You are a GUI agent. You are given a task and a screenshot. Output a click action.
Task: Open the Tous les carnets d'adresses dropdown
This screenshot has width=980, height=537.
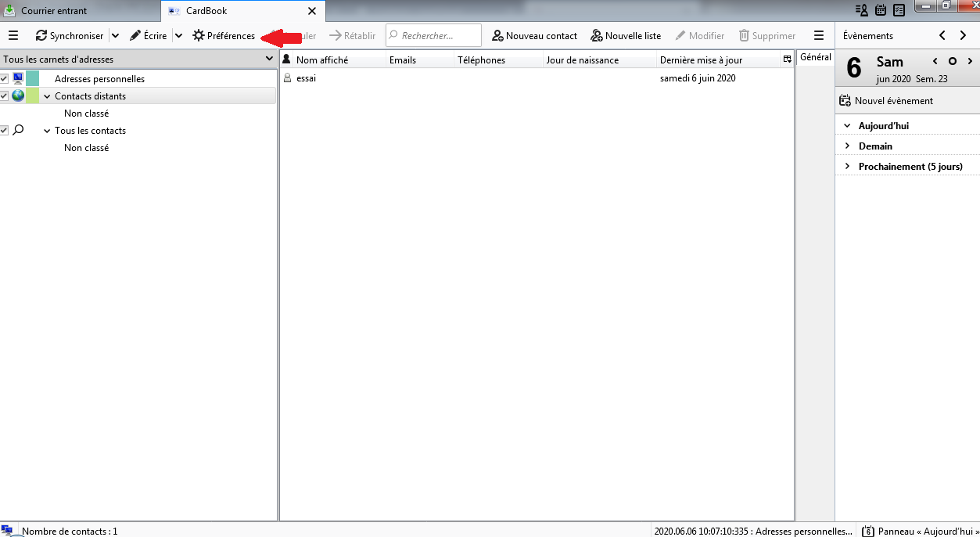269,59
